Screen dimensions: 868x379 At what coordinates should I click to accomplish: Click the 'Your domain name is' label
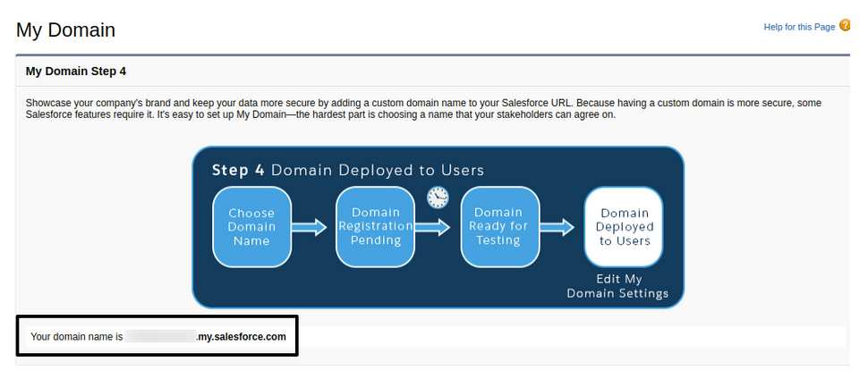tap(76, 337)
